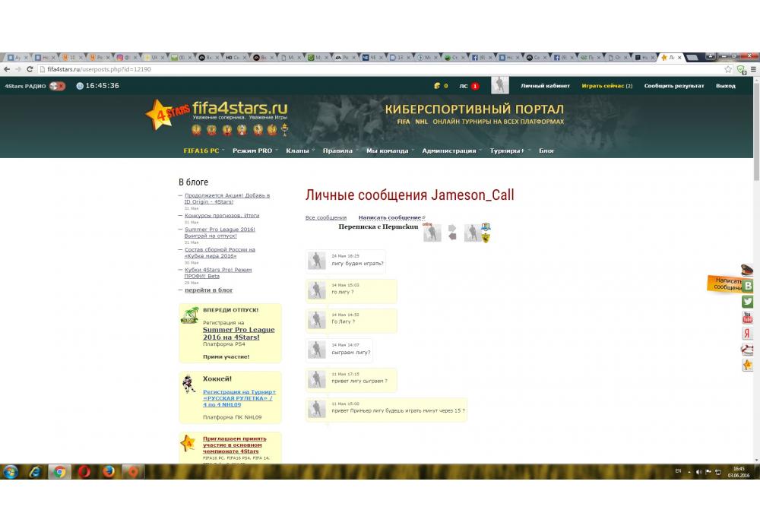
Task: Open the Блог menu item
Action: pos(546,150)
